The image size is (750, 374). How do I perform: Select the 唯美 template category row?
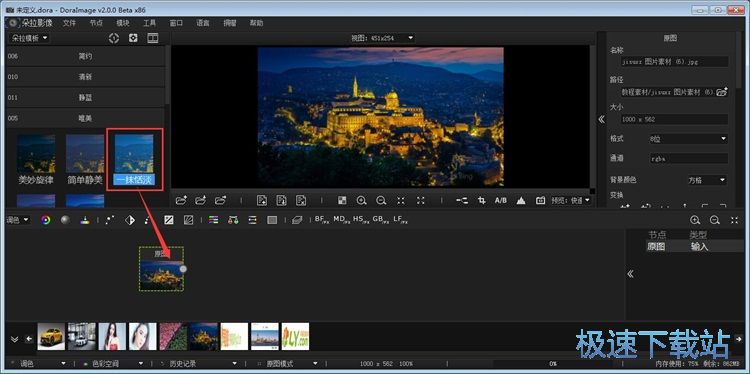[85, 118]
